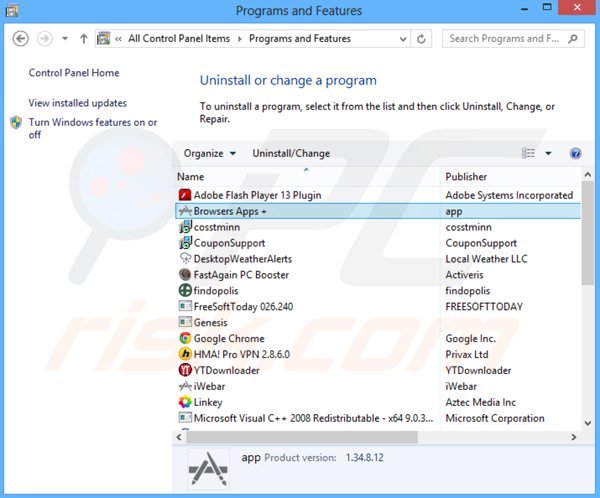600x498 pixels.
Task: Select the Google Chrome entry
Action: tap(229, 339)
